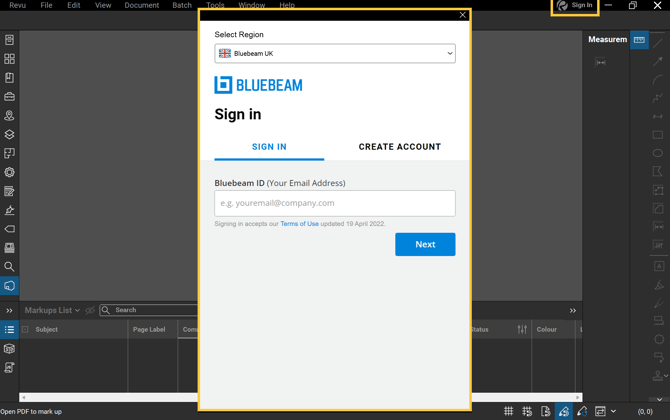The width and height of the screenshot is (670, 420).
Task: Click the Markups List Search field
Action: click(150, 310)
